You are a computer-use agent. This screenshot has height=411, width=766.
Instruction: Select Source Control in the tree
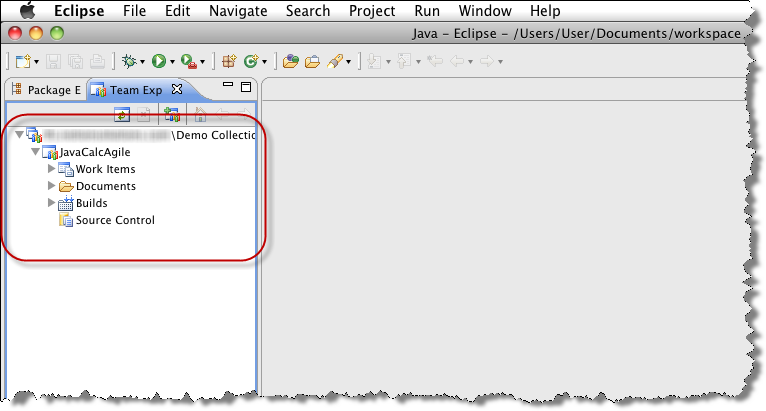tap(106, 220)
